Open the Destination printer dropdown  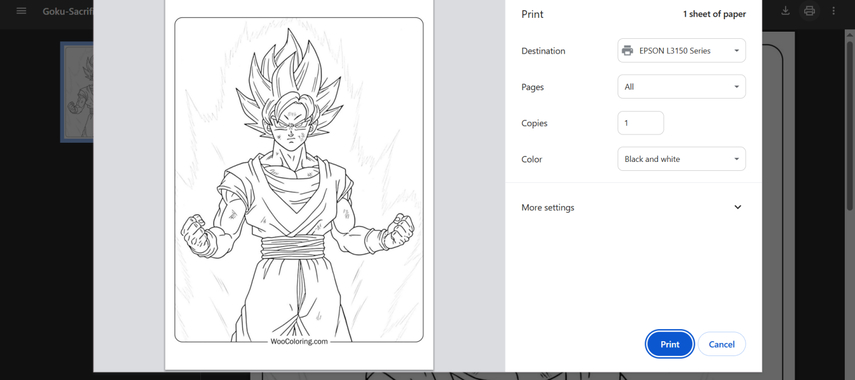(x=681, y=51)
